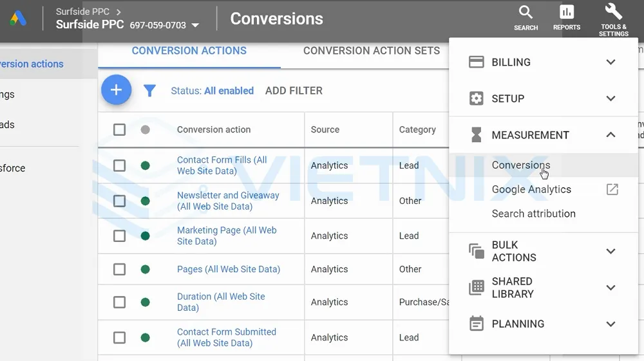Open the Planning menu heading
The image size is (644, 361).
click(518, 324)
